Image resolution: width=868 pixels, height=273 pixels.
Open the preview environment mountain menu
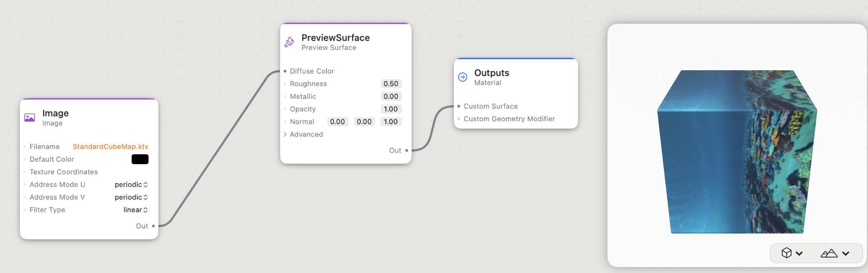click(x=835, y=253)
